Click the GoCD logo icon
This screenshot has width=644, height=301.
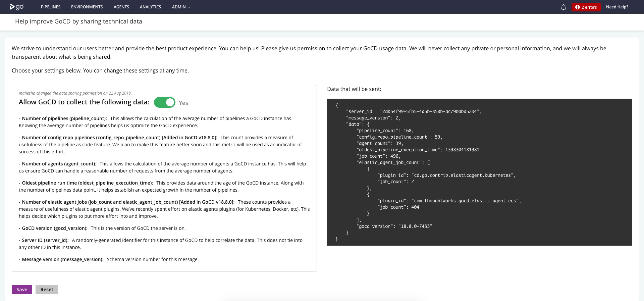tap(17, 7)
